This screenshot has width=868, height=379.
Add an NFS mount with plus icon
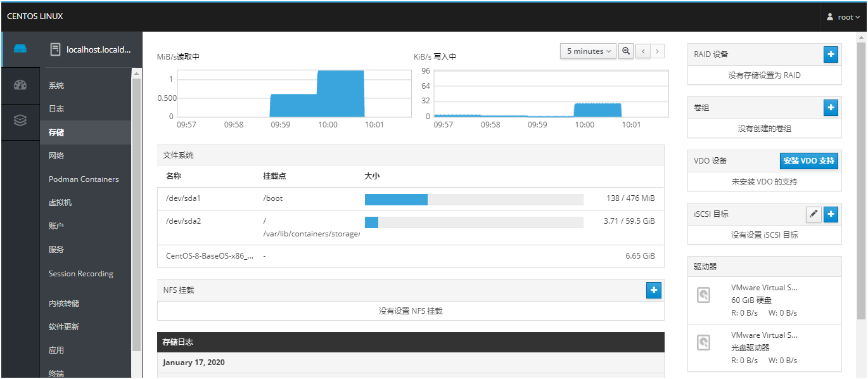[x=654, y=290]
